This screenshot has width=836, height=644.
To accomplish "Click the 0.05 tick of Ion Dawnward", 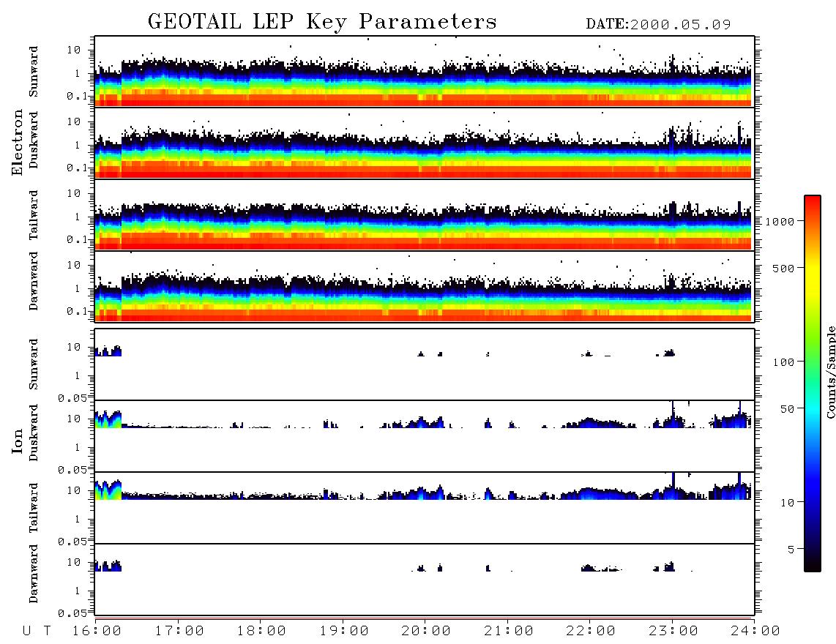I will click(x=73, y=613).
